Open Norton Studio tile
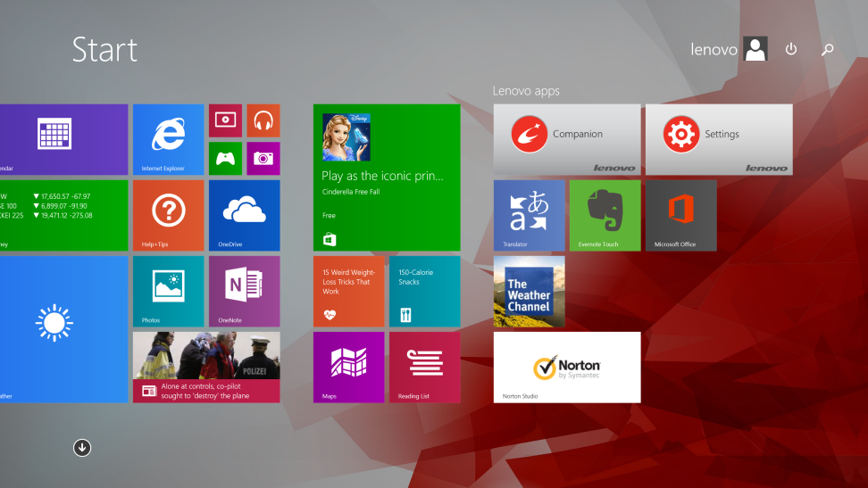The width and height of the screenshot is (868, 488). (567, 368)
